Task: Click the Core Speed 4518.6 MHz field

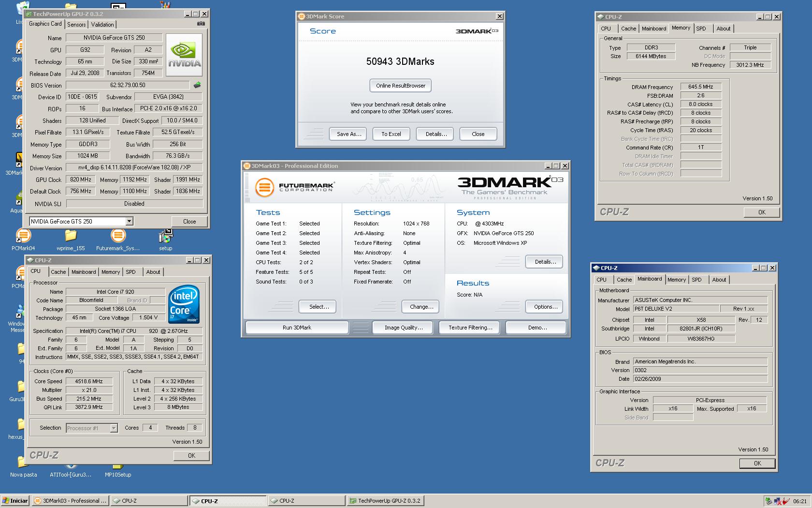Action: [89, 381]
